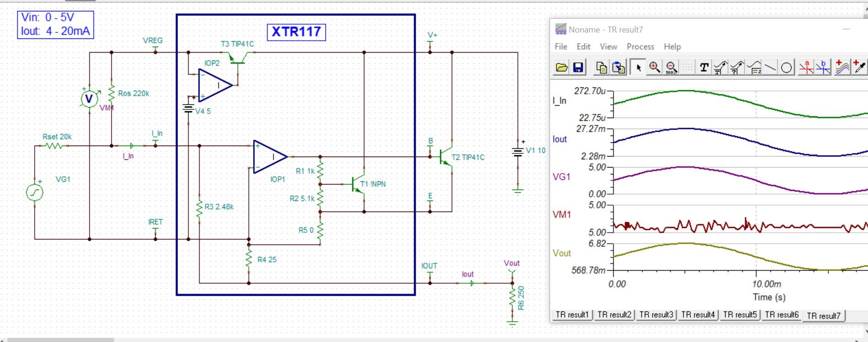The image size is (868, 342).
Task: Open the View menu
Action: 609,47
